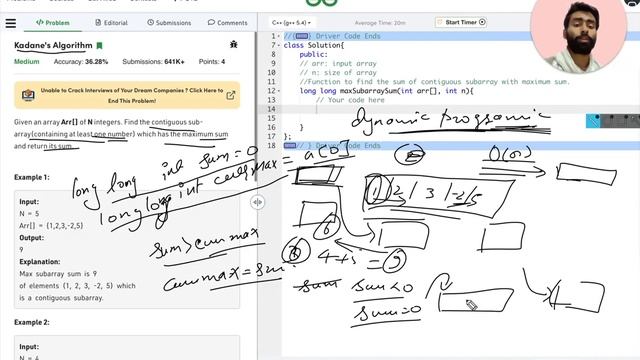The width and height of the screenshot is (640, 360).
Task: Click the 'class Solution{' code line
Action: pos(314,45)
